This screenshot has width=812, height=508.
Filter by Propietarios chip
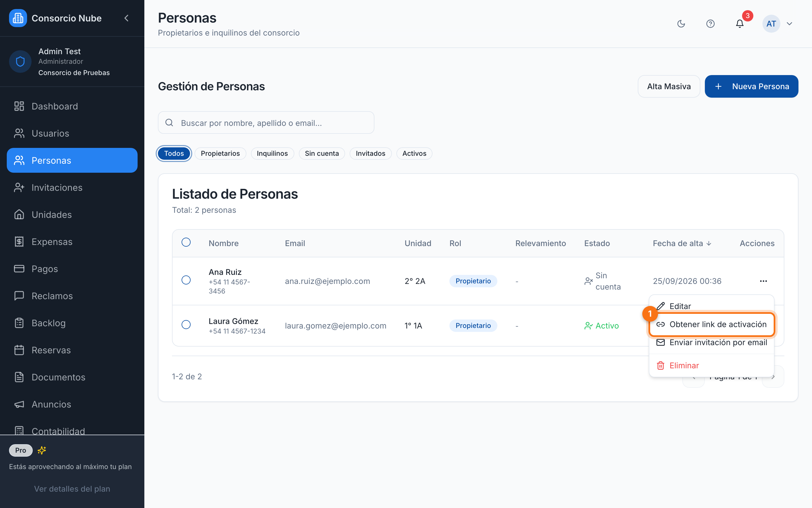pyautogui.click(x=220, y=154)
